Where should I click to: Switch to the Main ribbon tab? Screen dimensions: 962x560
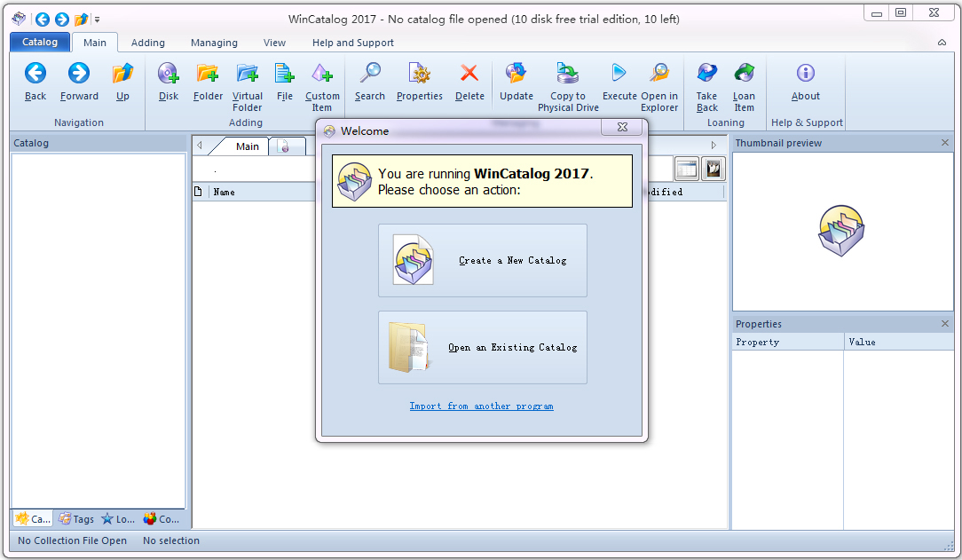click(x=94, y=43)
